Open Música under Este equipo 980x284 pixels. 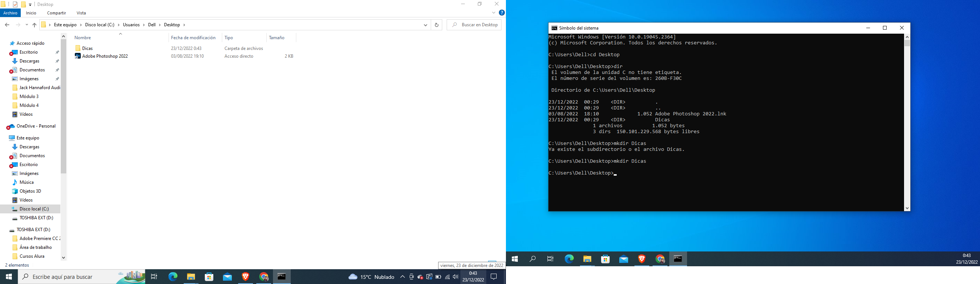[x=27, y=182]
